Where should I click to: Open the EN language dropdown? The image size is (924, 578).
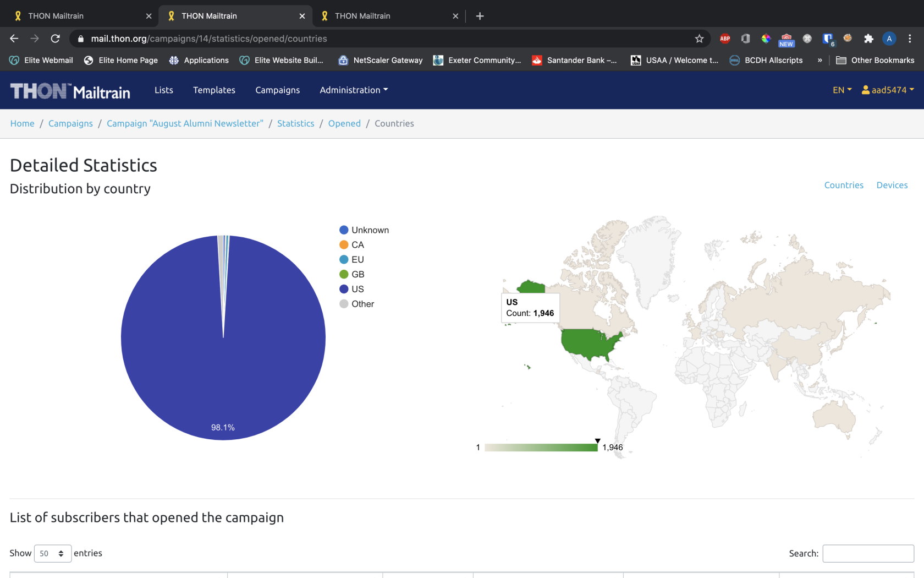[842, 90]
